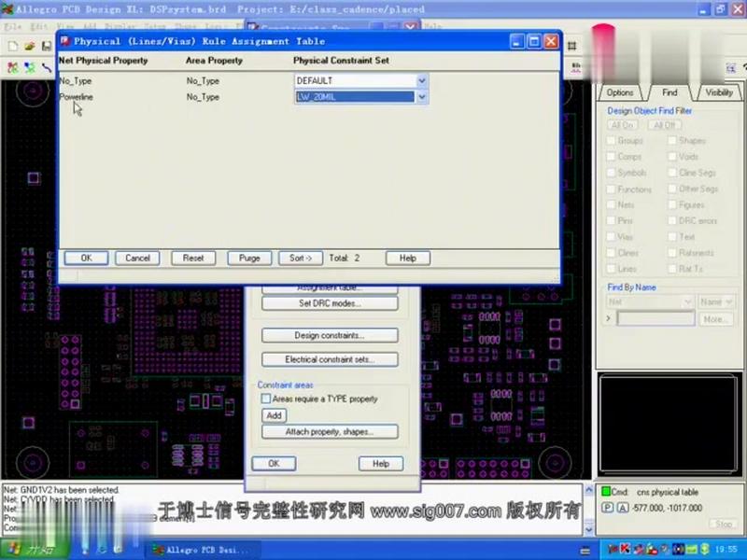Switch to the Options tab
This screenshot has width=747, height=560.
click(622, 91)
